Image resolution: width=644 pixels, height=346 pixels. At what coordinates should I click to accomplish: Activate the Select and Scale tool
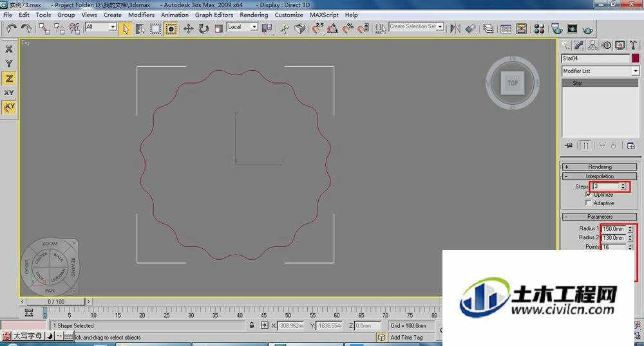[218, 29]
